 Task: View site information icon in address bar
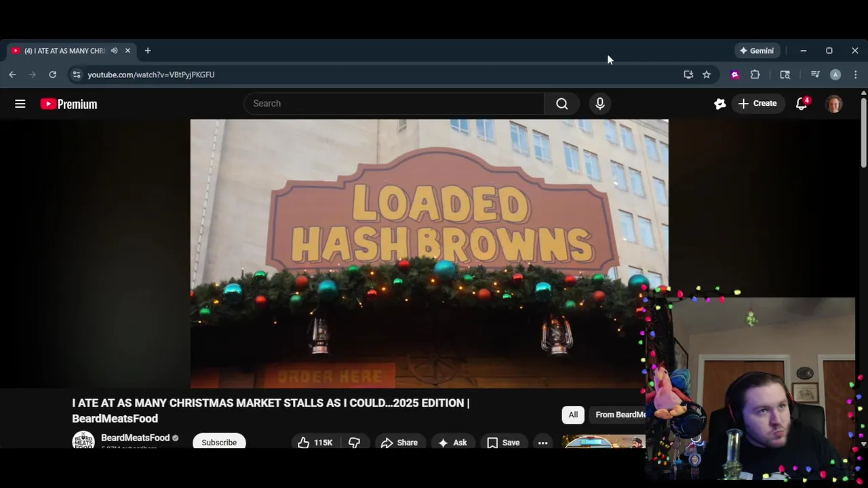point(77,75)
